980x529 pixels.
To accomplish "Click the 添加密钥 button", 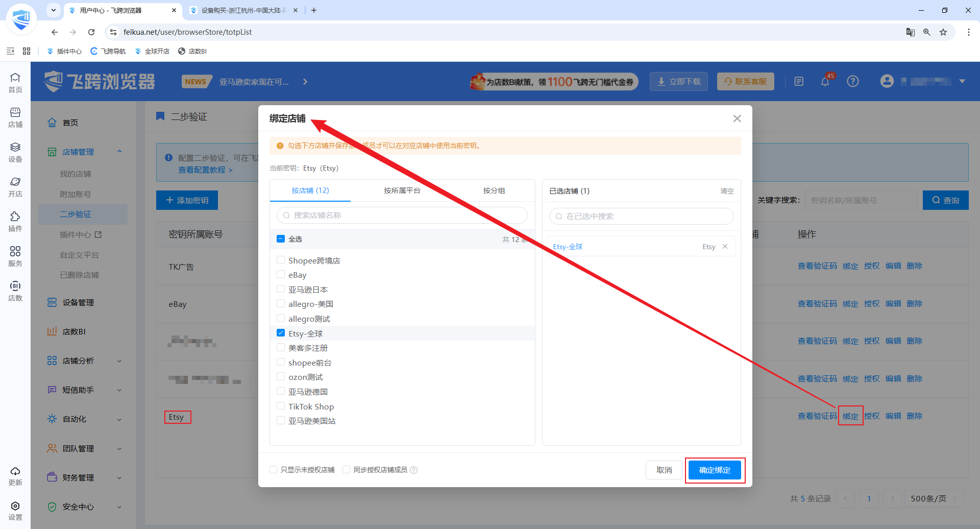I will (187, 200).
